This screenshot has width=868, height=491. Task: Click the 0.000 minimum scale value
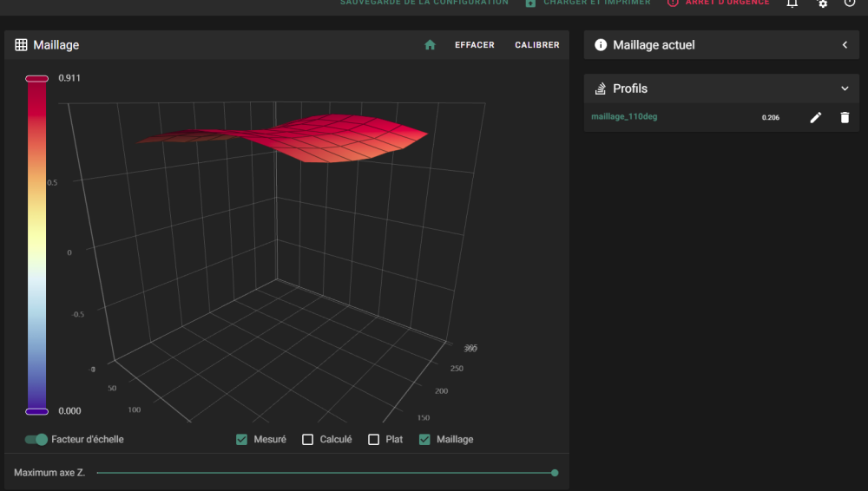(69, 410)
